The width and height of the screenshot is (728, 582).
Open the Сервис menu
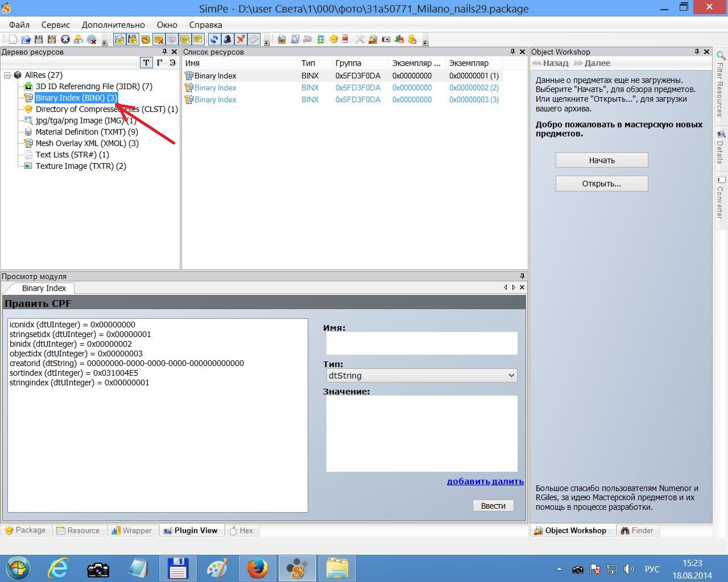pos(56,25)
